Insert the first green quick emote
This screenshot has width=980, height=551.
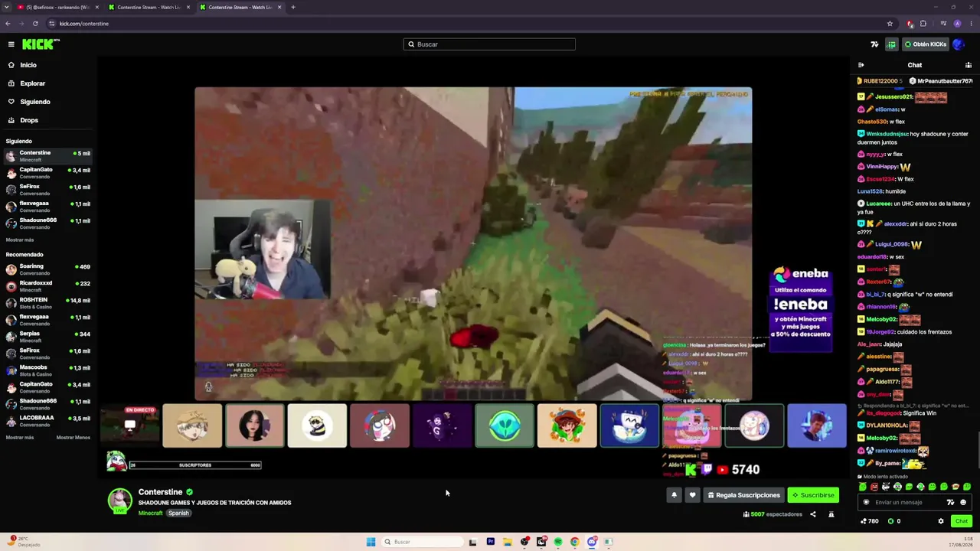pyautogui.click(x=863, y=487)
